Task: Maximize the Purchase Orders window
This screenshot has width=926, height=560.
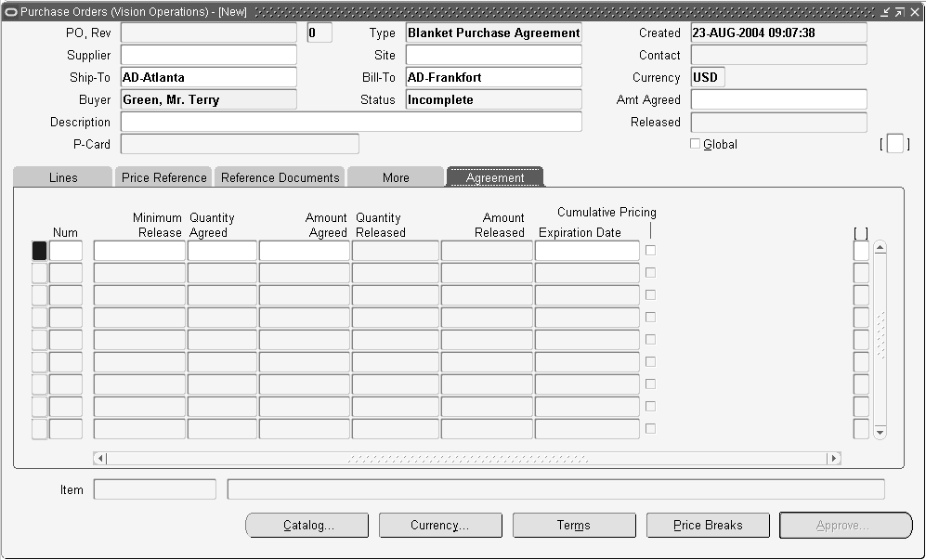Action: pyautogui.click(x=899, y=12)
